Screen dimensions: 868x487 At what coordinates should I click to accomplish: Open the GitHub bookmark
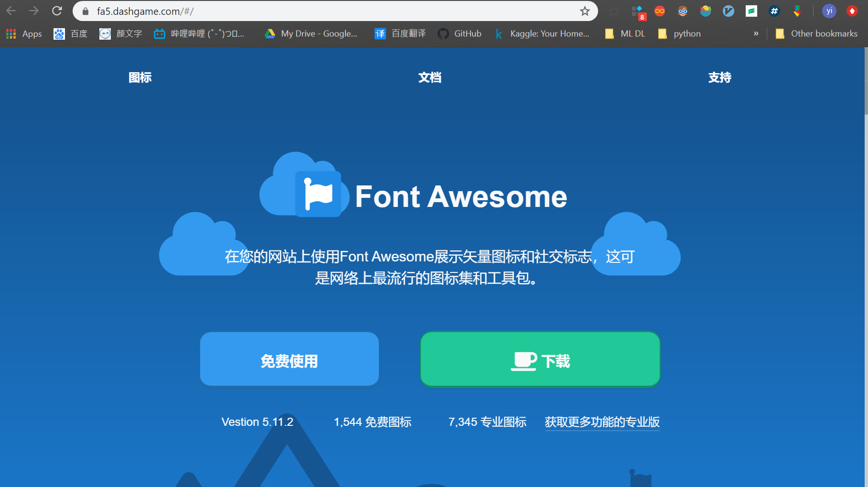pos(460,33)
